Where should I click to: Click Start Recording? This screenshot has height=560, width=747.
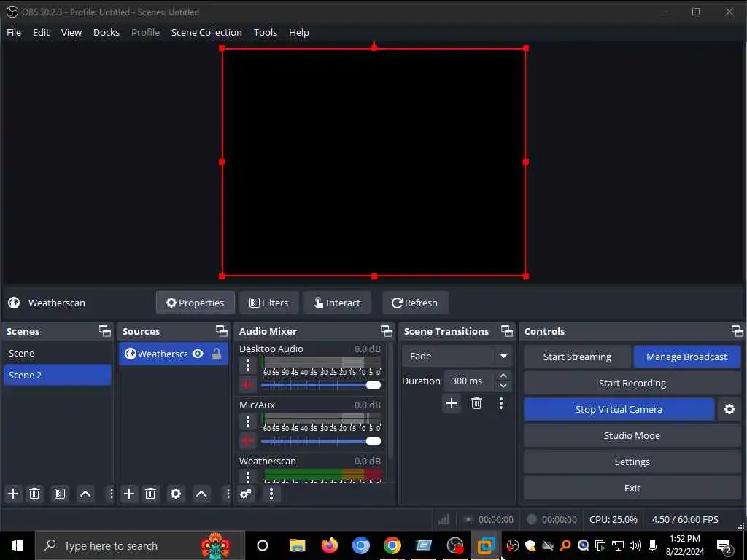[632, 384]
